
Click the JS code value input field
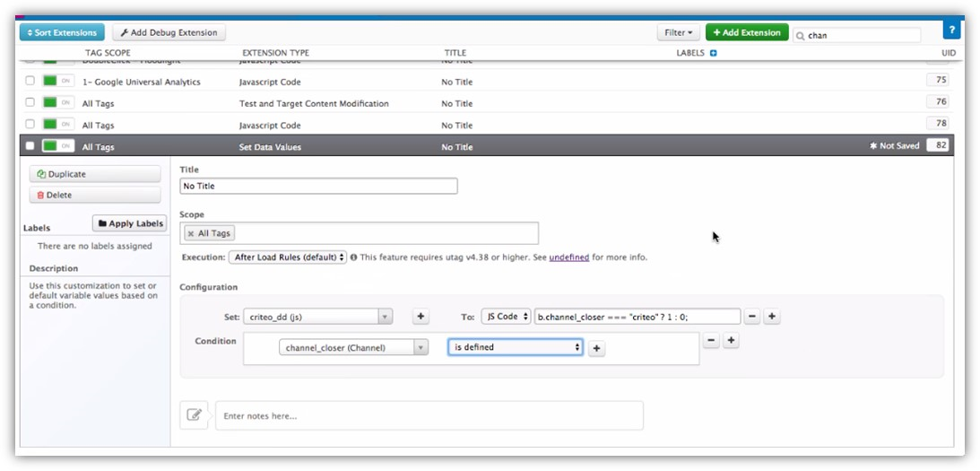click(x=637, y=317)
